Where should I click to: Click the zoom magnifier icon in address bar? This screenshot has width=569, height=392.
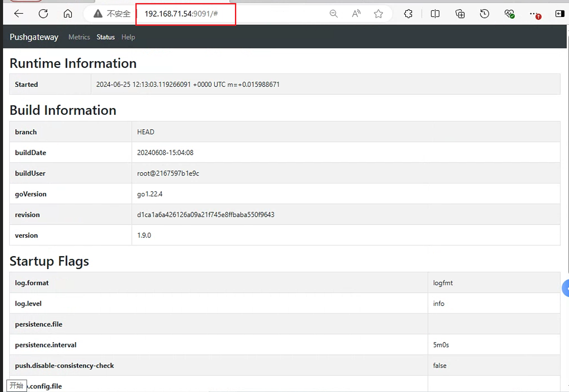(334, 14)
